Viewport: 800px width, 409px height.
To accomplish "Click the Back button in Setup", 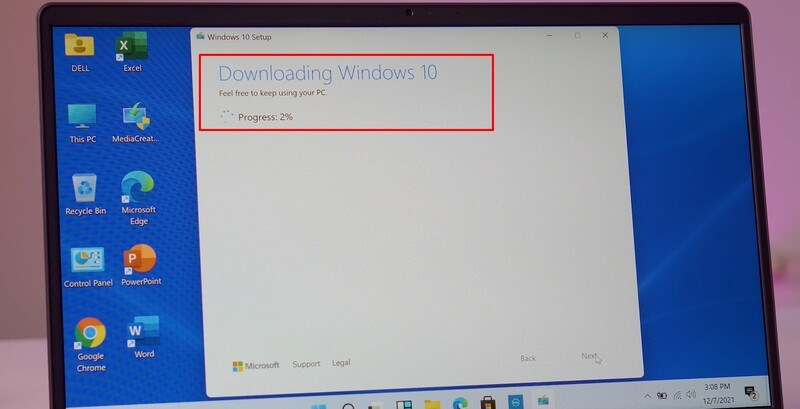I will (x=528, y=359).
